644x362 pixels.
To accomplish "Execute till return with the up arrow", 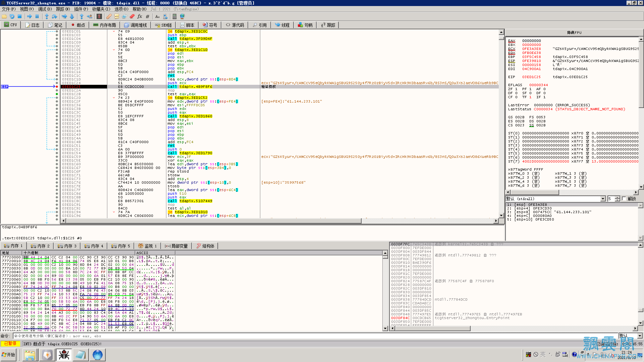I will (82, 16).
